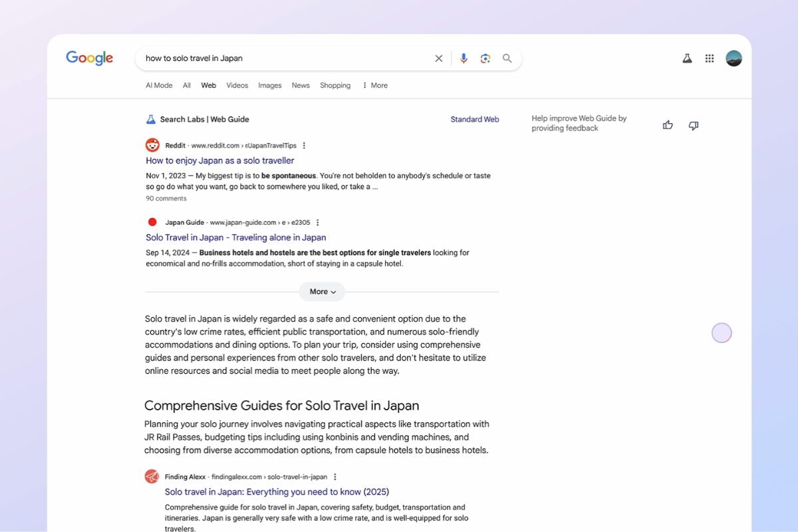This screenshot has height=532, width=798.
Task: Switch to Shopping tab
Action: click(x=335, y=85)
